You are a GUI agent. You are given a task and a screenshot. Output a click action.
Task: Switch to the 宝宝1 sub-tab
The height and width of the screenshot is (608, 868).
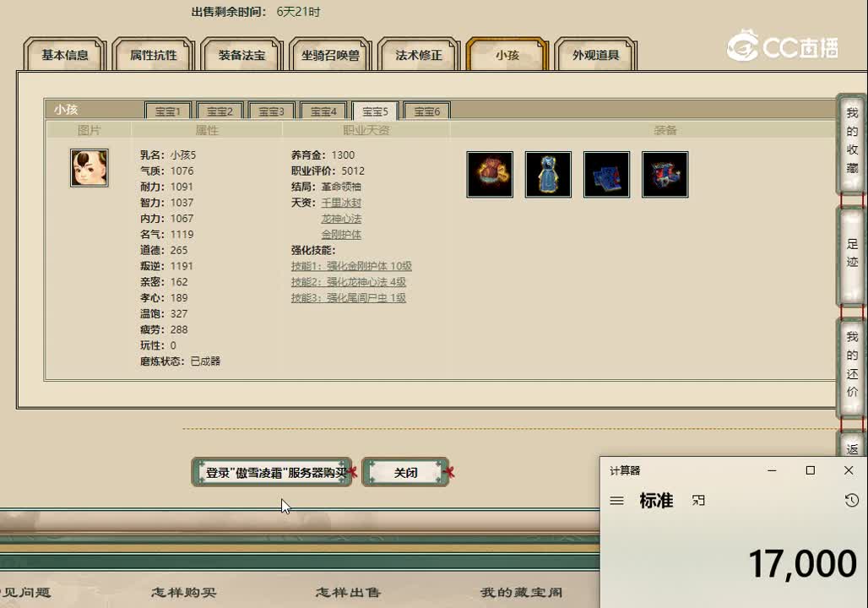(x=168, y=111)
